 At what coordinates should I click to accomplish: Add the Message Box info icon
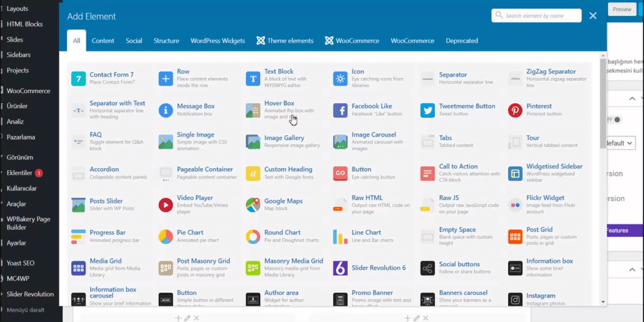tap(166, 110)
